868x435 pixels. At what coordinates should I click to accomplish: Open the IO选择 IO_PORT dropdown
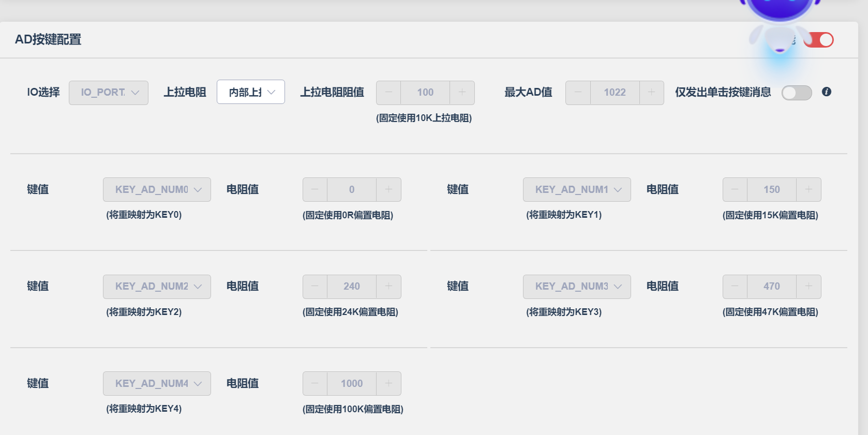click(x=109, y=93)
